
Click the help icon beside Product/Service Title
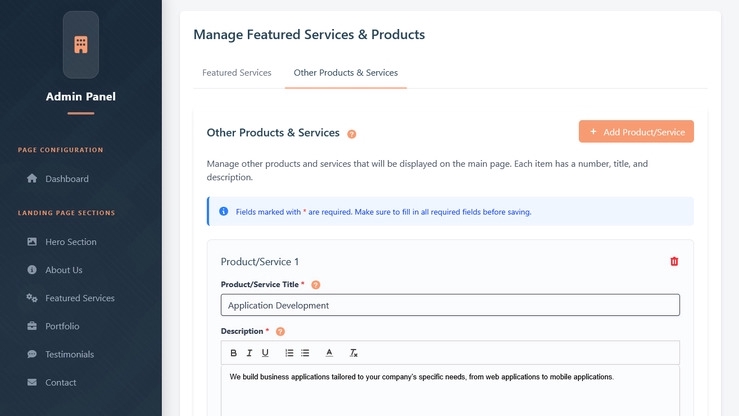[316, 285]
